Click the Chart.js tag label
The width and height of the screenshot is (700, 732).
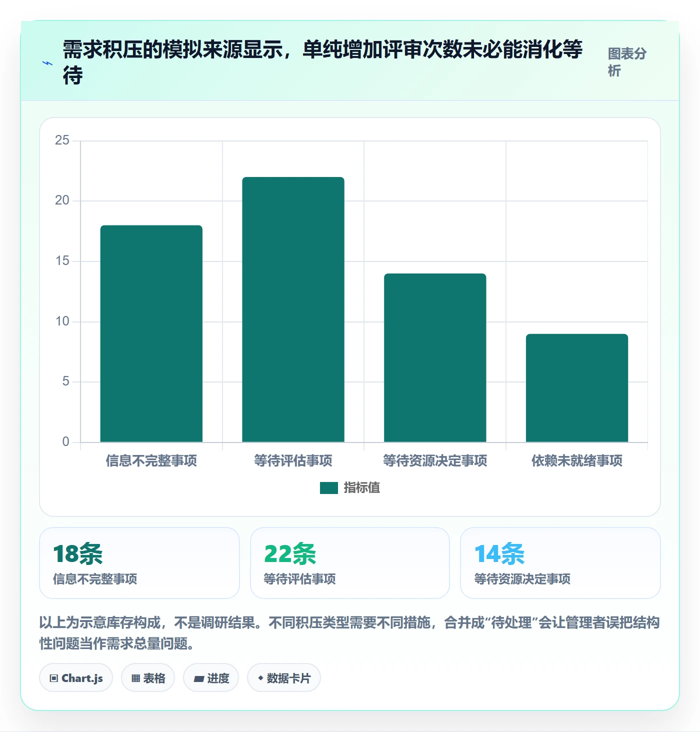82,678
